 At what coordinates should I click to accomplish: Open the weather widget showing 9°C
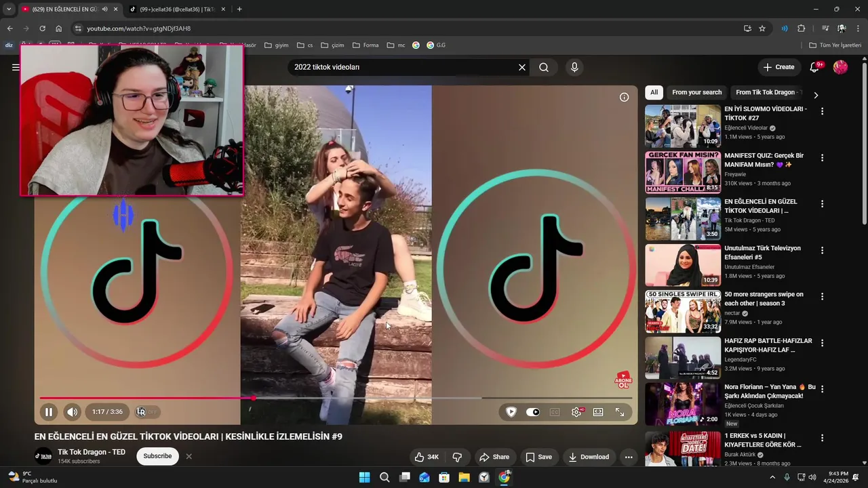pos(31,477)
